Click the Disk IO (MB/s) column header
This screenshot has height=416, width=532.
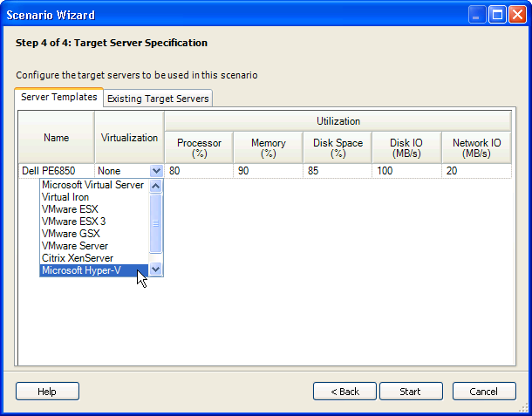(406, 148)
